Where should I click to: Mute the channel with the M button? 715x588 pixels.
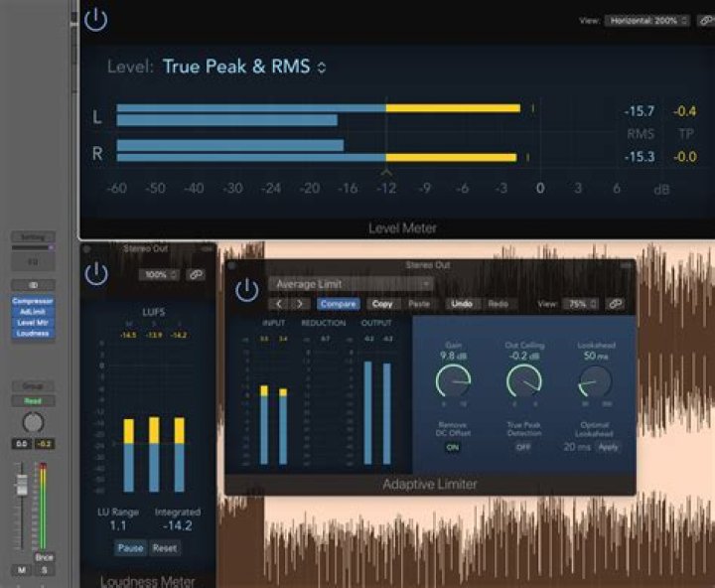tap(22, 570)
